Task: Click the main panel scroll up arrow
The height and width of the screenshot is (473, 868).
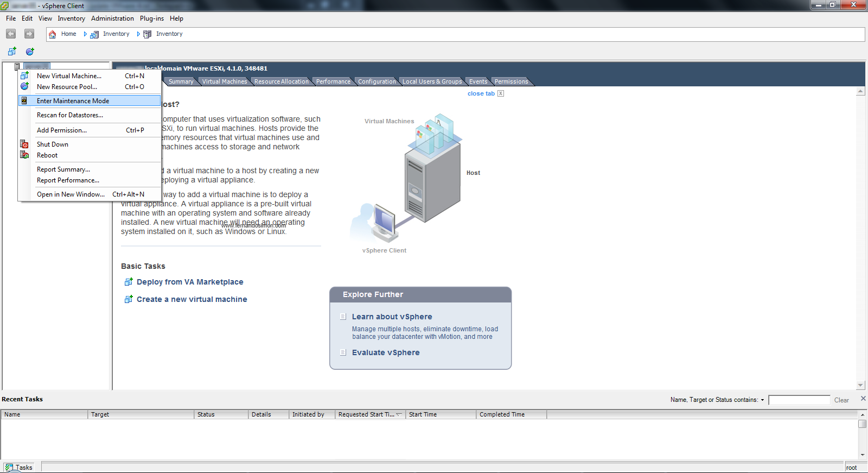Action: 861,91
